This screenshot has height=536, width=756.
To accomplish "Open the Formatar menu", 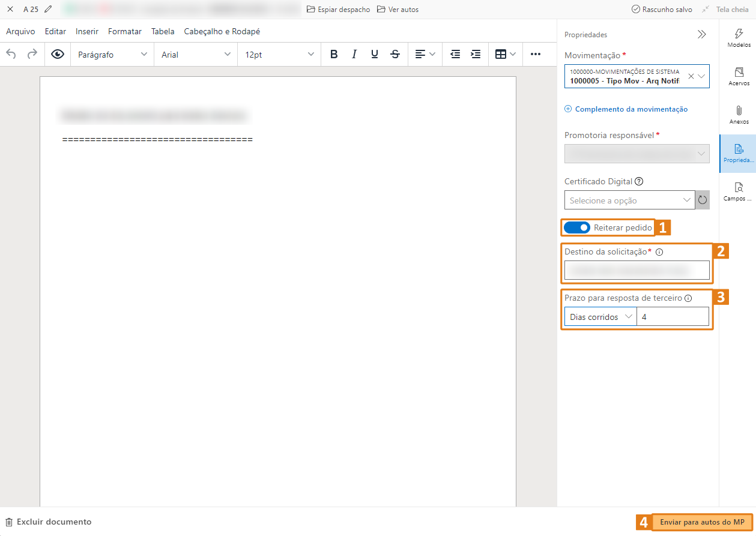I will (x=125, y=31).
